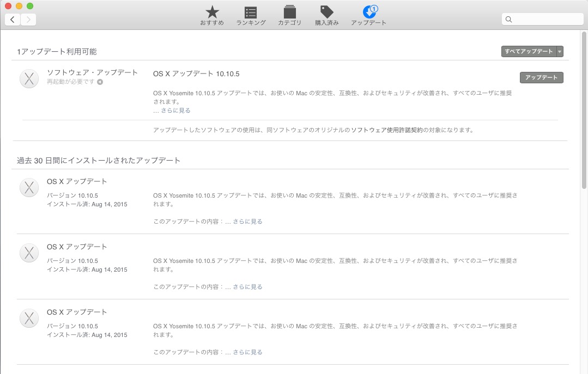Click the second installed OS X アップデート icon

(x=29, y=253)
